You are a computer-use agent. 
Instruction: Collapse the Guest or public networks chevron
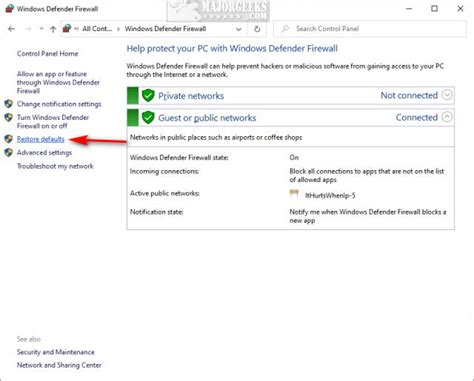(447, 117)
